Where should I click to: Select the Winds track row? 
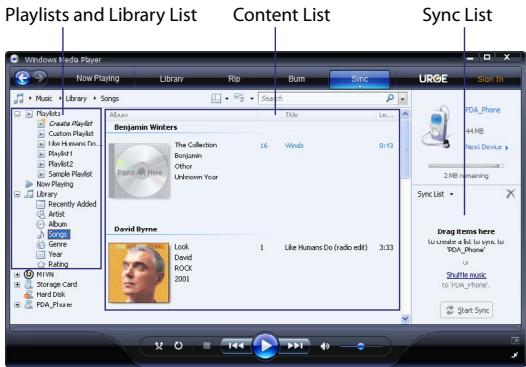tap(325, 146)
